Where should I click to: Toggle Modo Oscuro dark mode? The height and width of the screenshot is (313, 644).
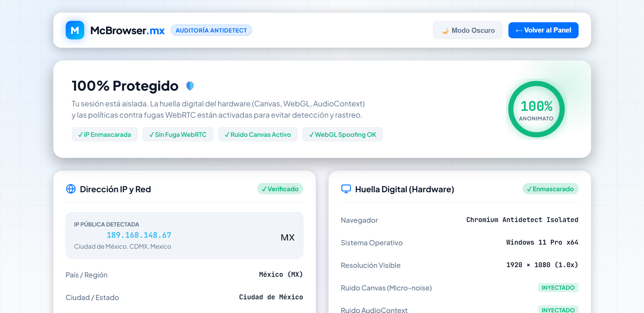[x=468, y=30]
